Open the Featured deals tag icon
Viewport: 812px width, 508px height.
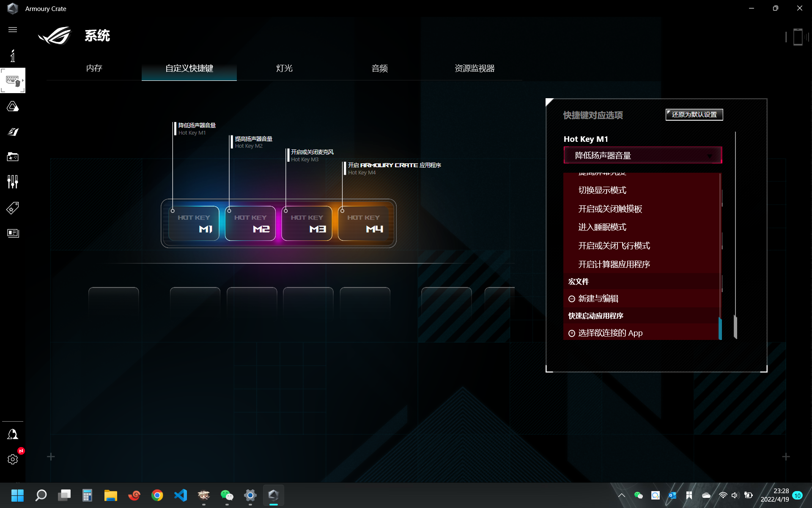(13, 208)
